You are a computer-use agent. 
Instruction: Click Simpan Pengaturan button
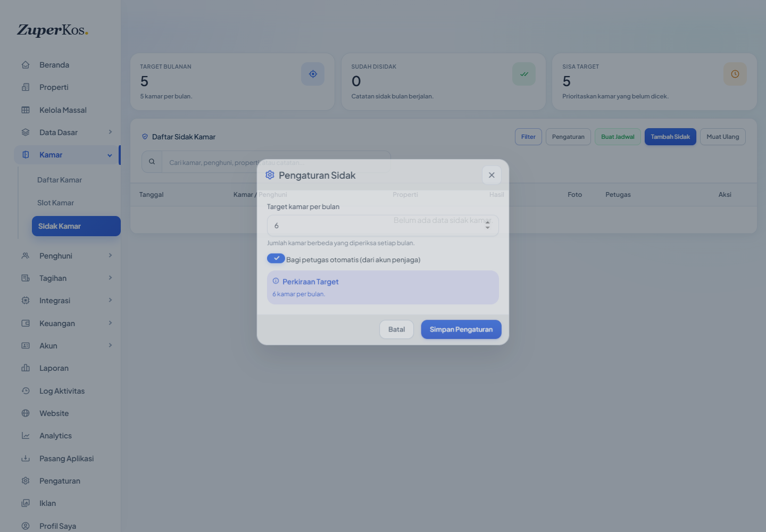pos(461,329)
